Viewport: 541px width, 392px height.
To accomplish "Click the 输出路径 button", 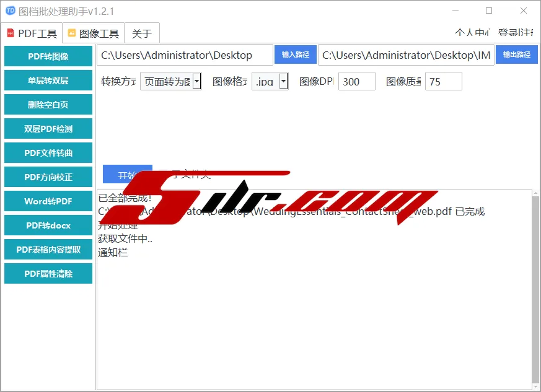I will click(x=516, y=54).
